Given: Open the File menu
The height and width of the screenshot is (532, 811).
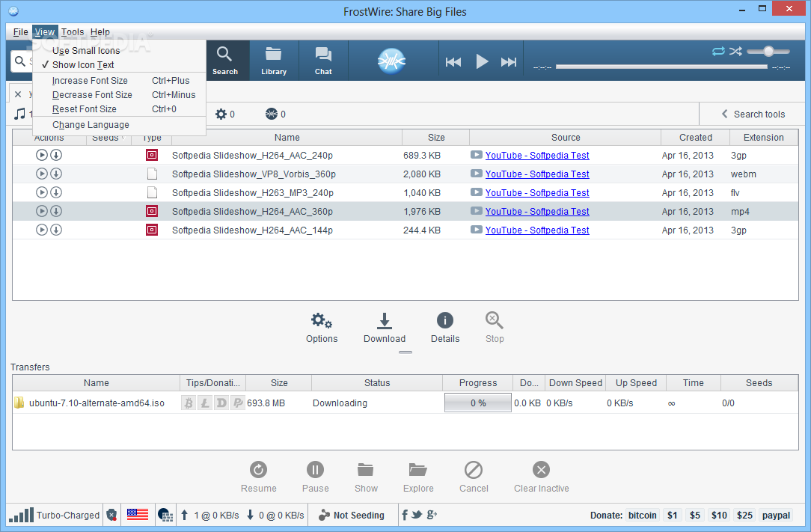Looking at the screenshot, I should [21, 32].
